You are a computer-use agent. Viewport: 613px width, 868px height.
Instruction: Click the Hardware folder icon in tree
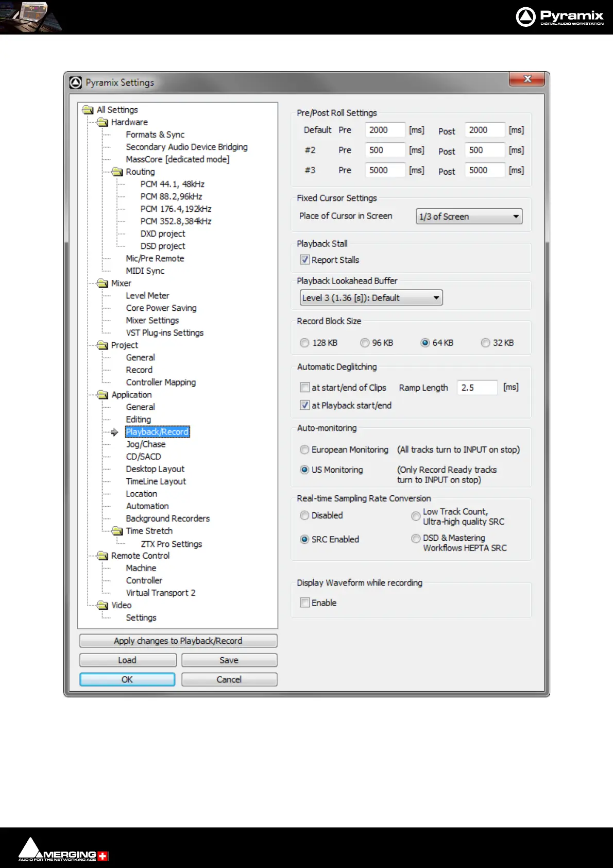click(x=103, y=122)
